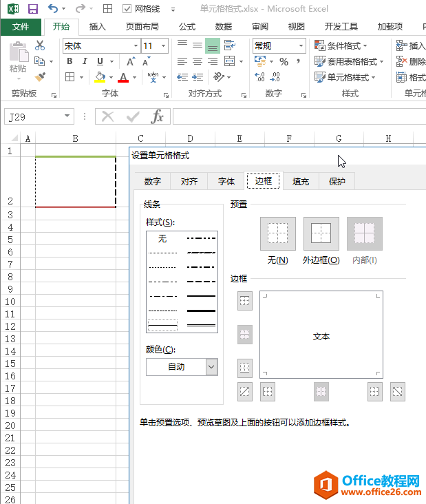Open the 插入 ribbon tab

point(98,27)
